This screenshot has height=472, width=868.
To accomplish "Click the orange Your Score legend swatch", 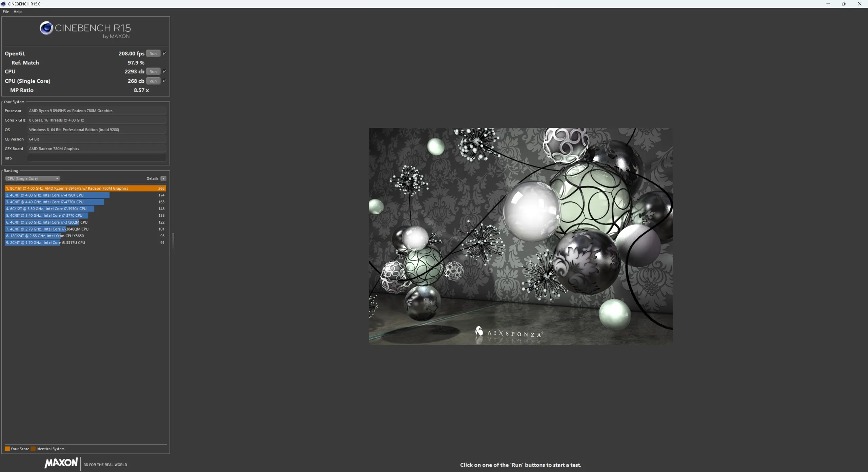I will (x=7, y=449).
